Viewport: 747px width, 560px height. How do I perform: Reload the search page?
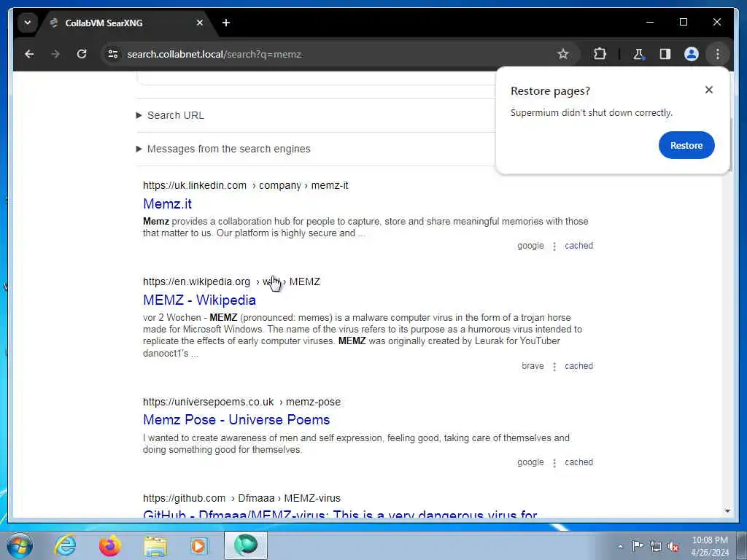[82, 54]
